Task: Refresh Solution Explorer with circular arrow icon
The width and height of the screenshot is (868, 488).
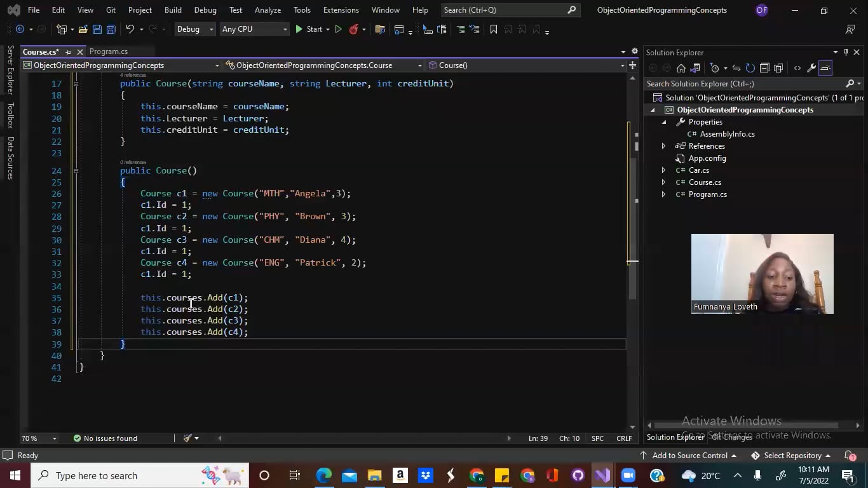Action: [750, 68]
